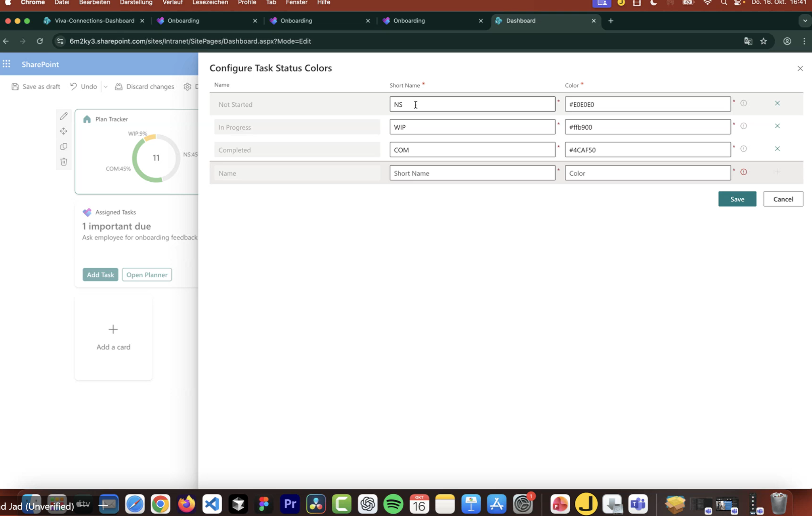This screenshot has height=516, width=812.
Task: Click the empty Short Name input field
Action: tap(472, 173)
